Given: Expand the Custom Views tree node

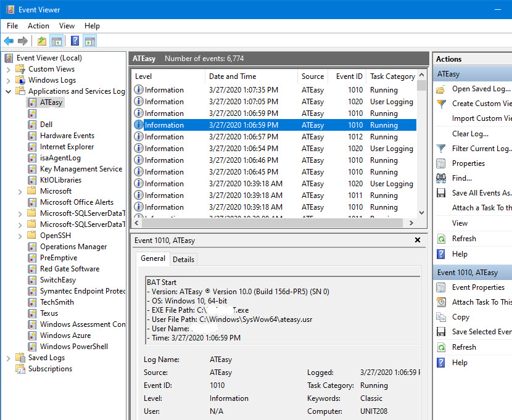Looking at the screenshot, I should pyautogui.click(x=9, y=69).
